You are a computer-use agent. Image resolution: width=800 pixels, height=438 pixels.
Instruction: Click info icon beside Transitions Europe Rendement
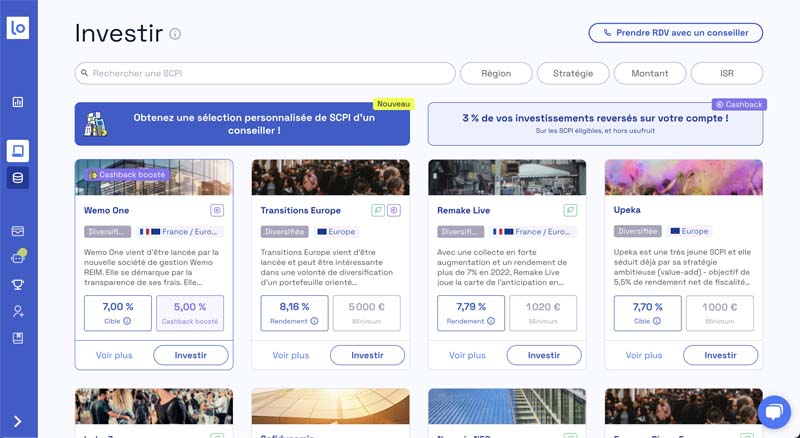[314, 321]
